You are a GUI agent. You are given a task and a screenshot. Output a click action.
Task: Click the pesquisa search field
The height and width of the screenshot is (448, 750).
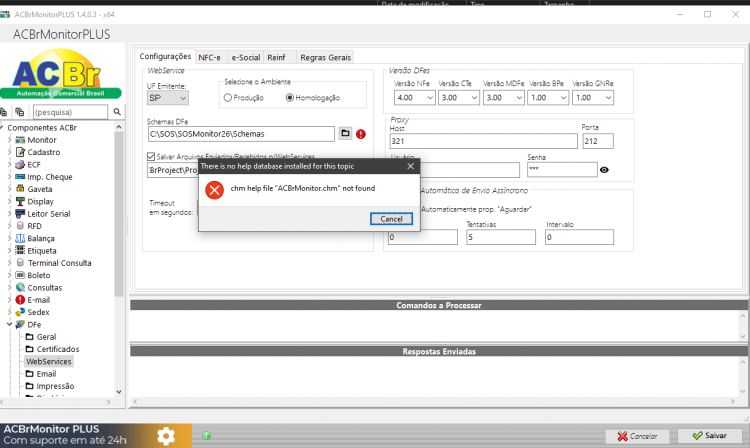(x=70, y=112)
